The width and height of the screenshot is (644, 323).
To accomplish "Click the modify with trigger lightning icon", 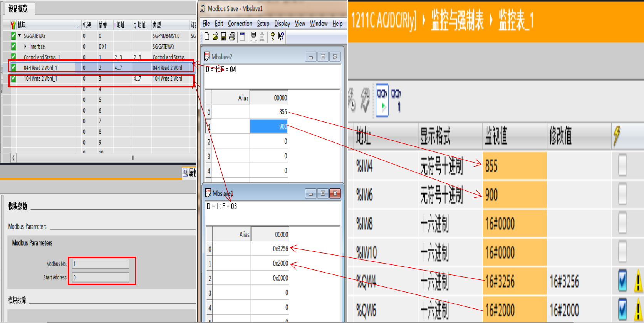I will pos(351,100).
